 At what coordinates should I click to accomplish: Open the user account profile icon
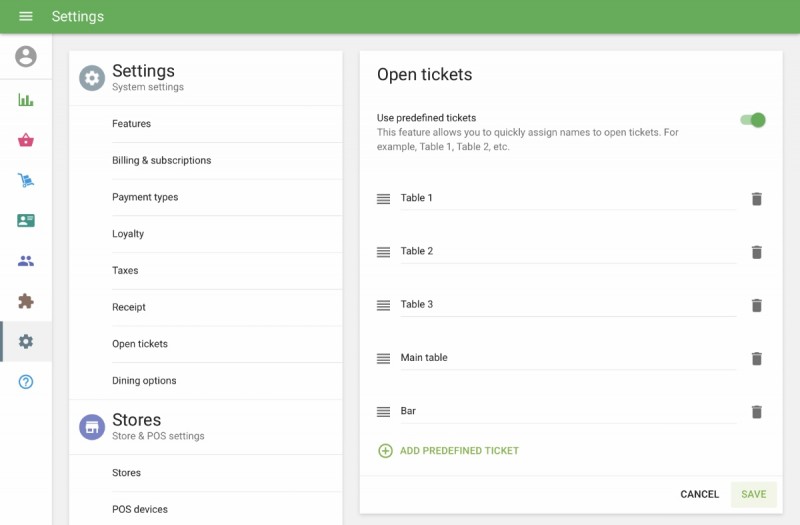click(26, 57)
